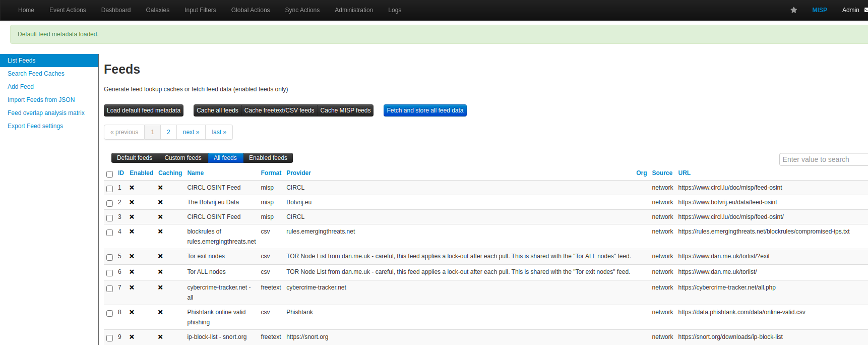Open the Logs dropdown menu
This screenshot has height=345, width=868.
click(x=395, y=10)
